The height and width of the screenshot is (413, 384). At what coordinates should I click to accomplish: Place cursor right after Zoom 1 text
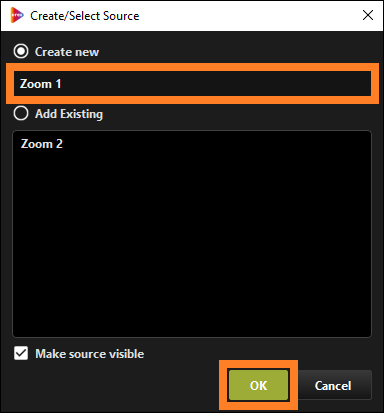(62, 84)
